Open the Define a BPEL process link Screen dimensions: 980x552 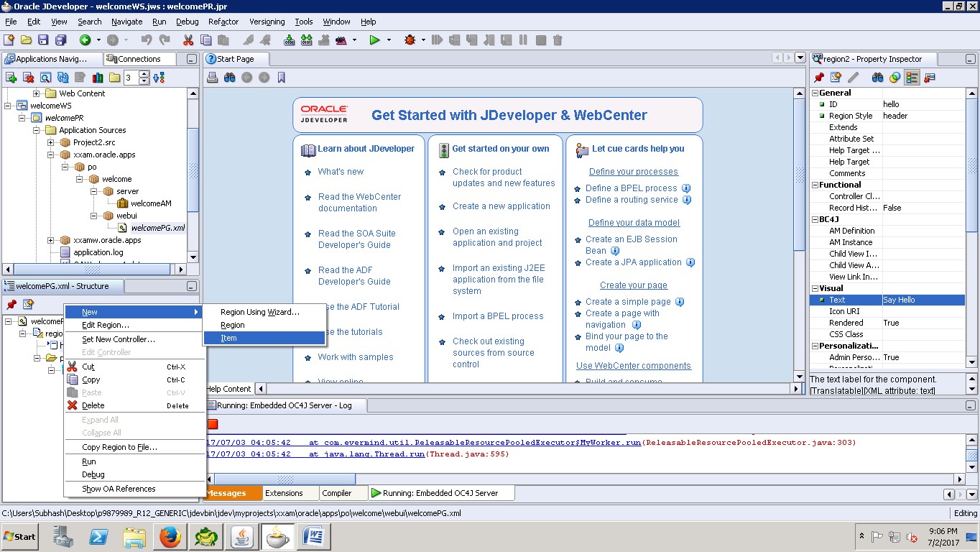[632, 188]
